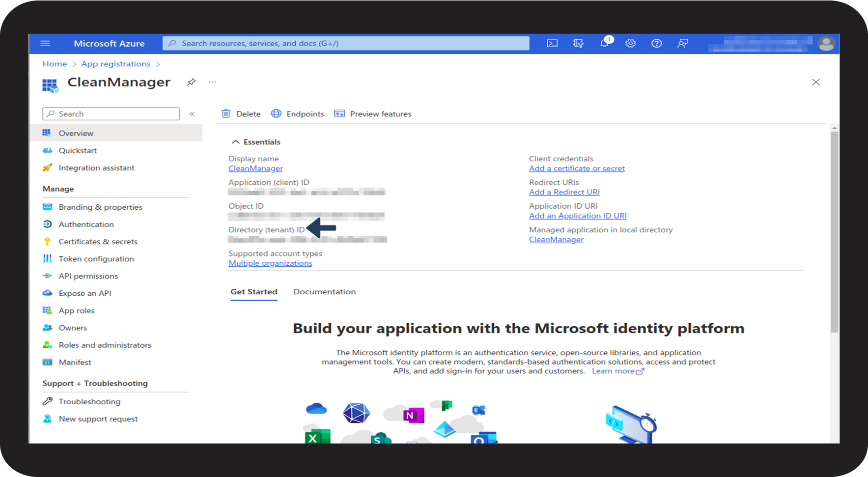
Task: Click the Delete trash toolbar button
Action: coord(241,113)
